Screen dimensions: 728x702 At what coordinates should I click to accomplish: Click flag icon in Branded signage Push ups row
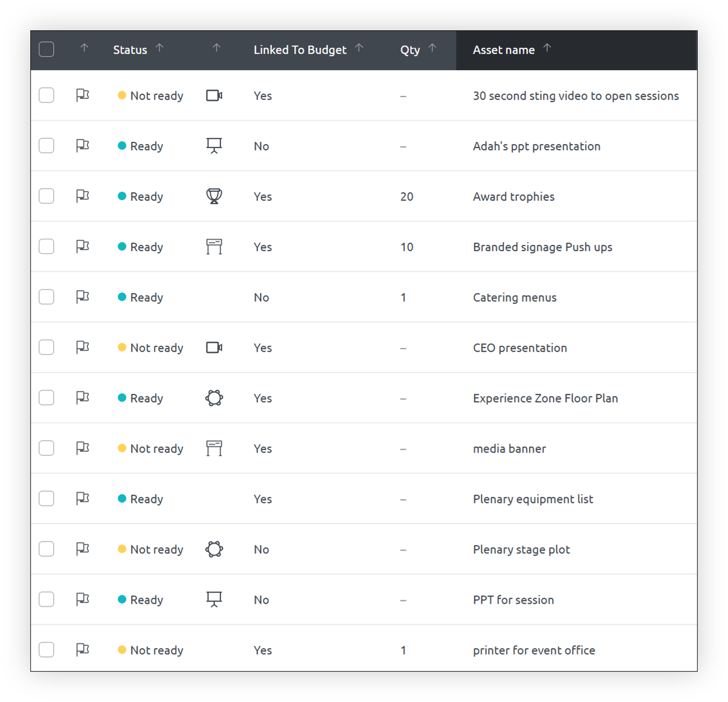click(82, 247)
